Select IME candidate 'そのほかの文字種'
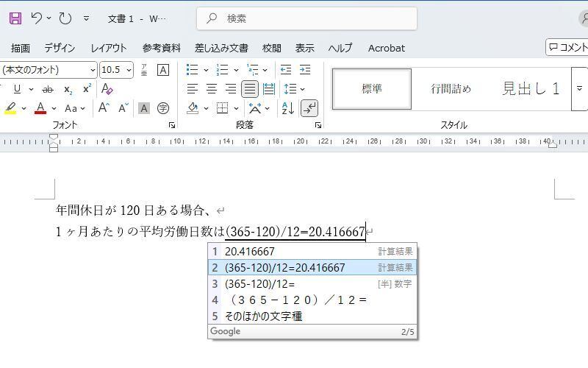The width and height of the screenshot is (588, 368). [312, 316]
